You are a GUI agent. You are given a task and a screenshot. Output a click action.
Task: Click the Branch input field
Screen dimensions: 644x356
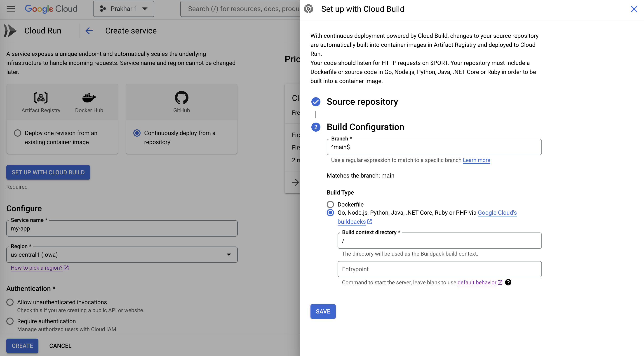tap(434, 147)
